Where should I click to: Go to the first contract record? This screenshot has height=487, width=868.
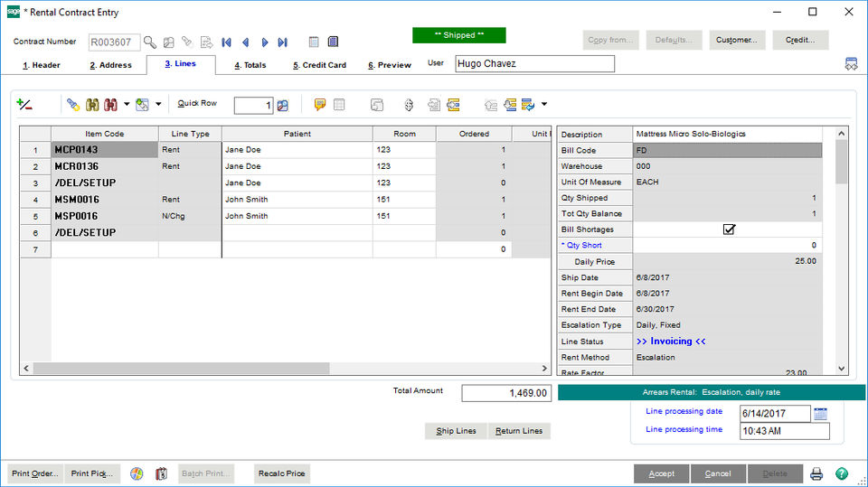226,42
